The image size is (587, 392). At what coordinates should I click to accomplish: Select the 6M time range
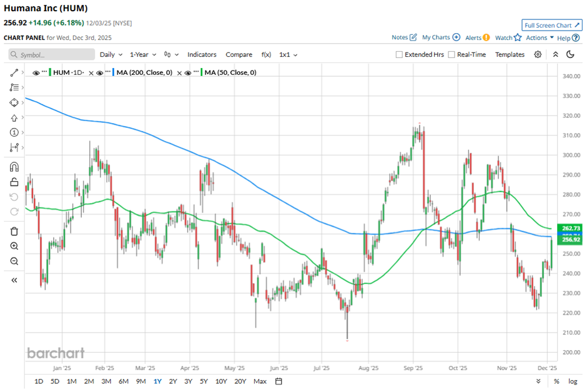123,381
